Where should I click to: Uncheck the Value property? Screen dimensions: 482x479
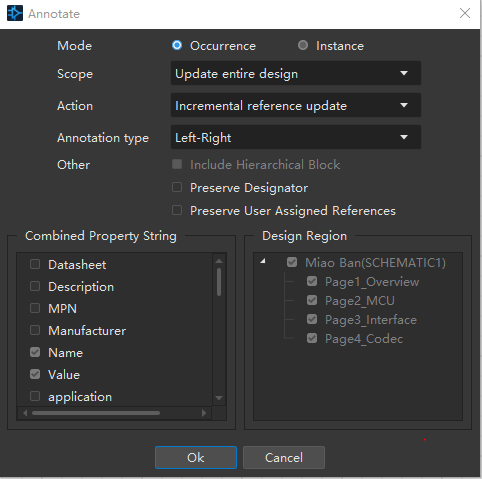click(x=35, y=374)
